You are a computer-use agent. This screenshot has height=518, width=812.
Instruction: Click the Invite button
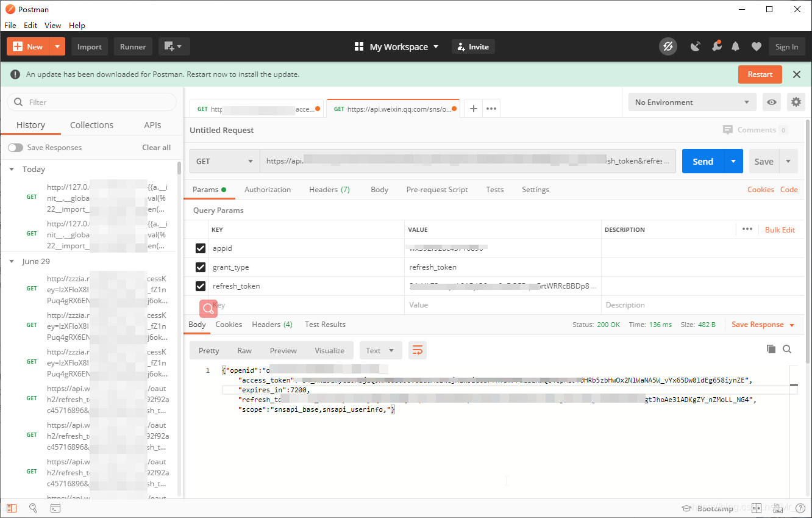[473, 47]
